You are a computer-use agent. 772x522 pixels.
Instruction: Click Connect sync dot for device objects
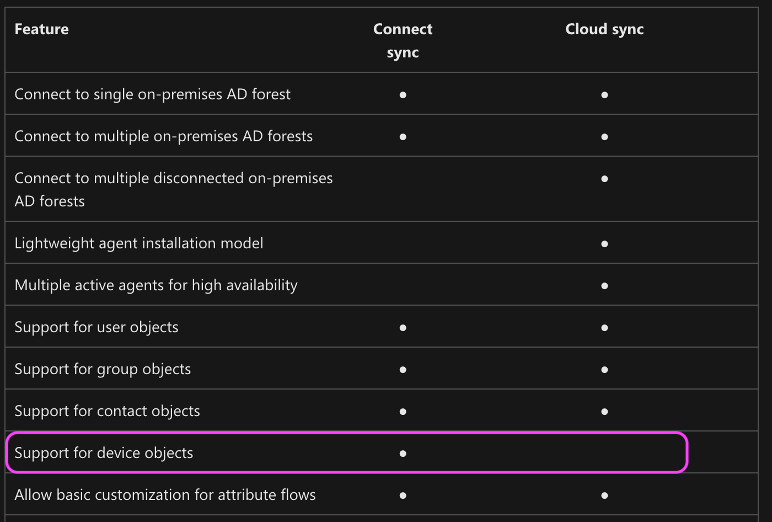403,453
